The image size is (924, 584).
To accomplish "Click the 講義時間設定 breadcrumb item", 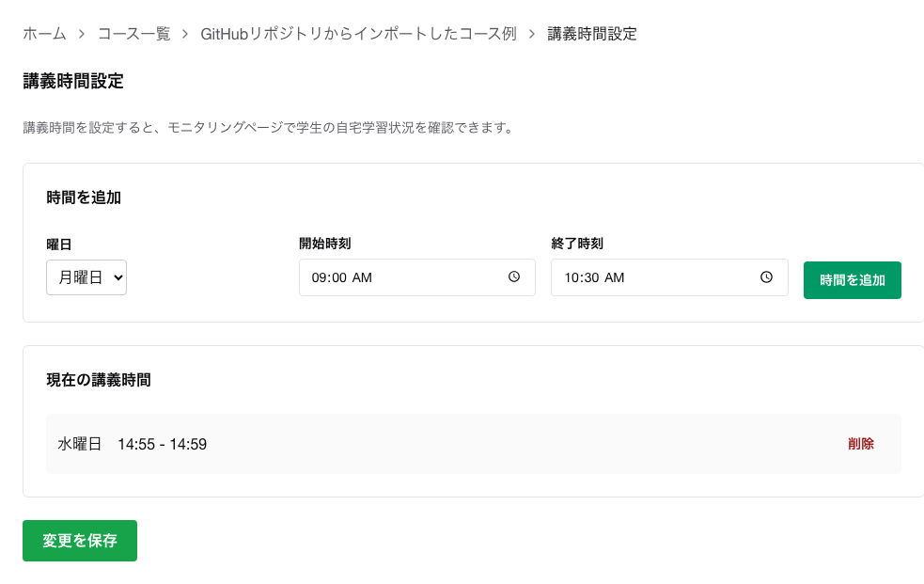I will point(592,34).
